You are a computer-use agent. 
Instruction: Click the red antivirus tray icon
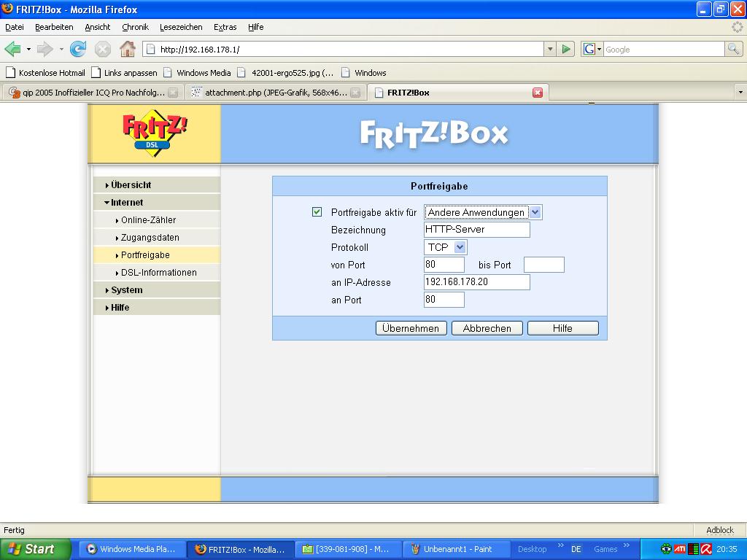click(706, 549)
